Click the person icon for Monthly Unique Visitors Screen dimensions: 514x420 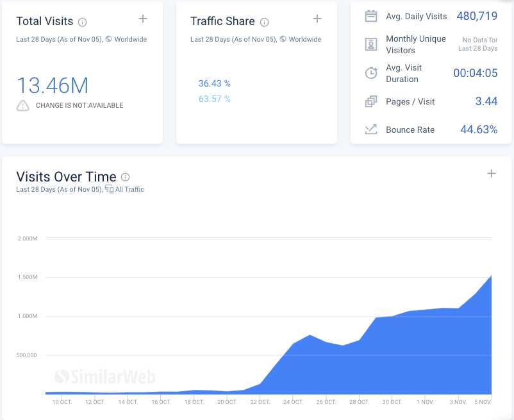point(371,44)
